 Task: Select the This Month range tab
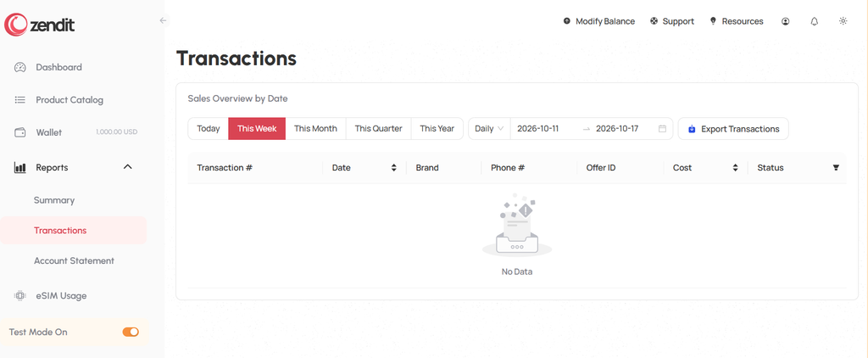[315, 129]
